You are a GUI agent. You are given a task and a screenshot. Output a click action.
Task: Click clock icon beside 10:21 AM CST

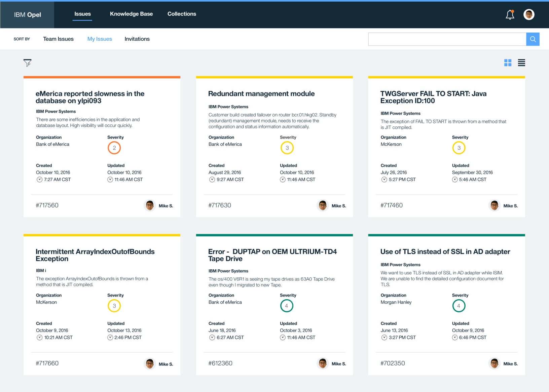[40, 338]
